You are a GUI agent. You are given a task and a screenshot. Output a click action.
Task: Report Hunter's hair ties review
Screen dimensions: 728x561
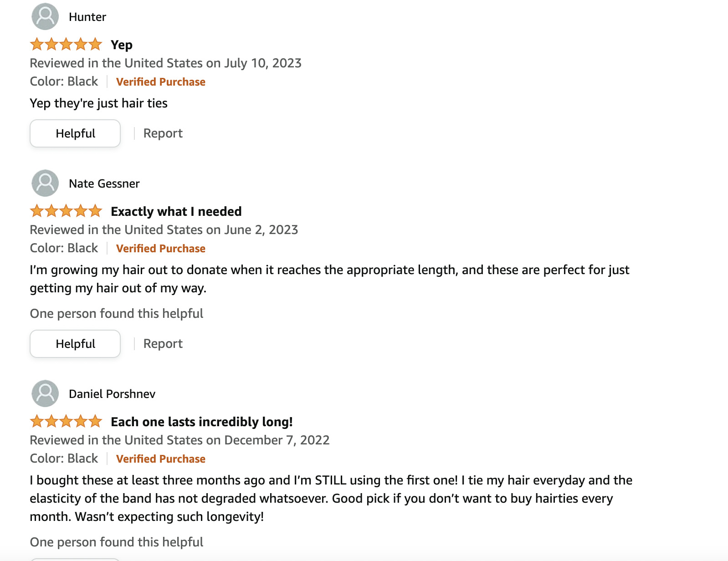pos(163,133)
